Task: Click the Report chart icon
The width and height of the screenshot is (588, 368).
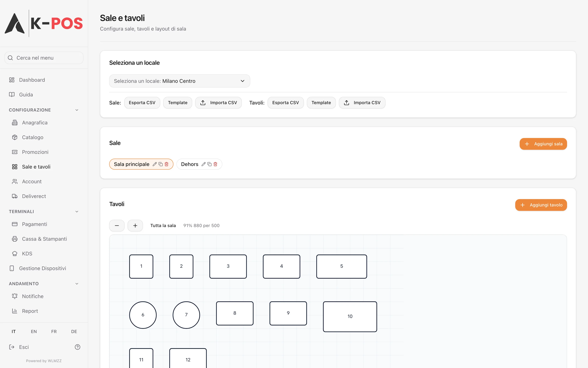Action: [x=15, y=311]
